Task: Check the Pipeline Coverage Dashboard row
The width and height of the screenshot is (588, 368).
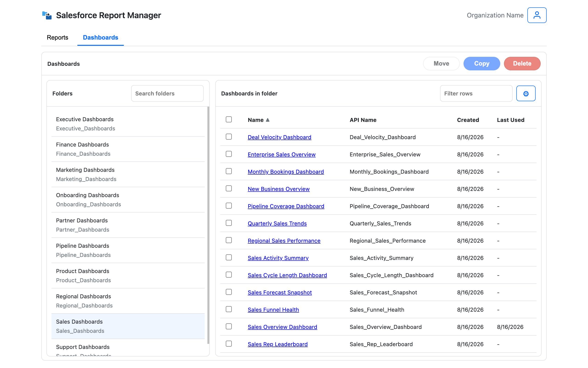Action: [229, 206]
